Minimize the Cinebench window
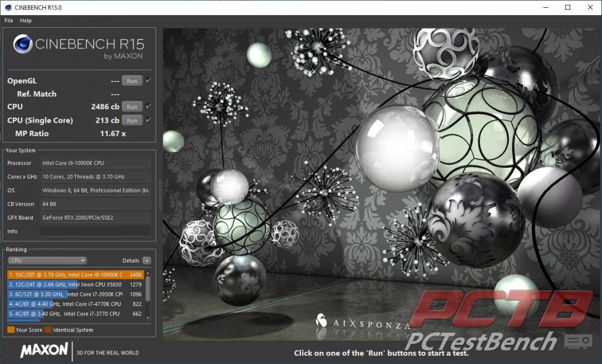Viewport: 602px width, 364px height. click(546, 7)
